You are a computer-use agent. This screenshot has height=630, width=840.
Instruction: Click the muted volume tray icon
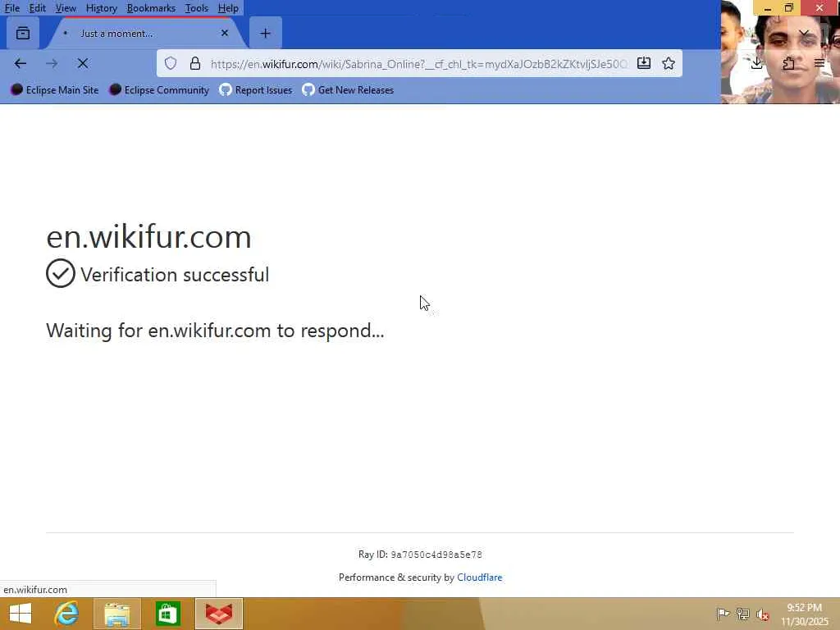[x=763, y=614]
